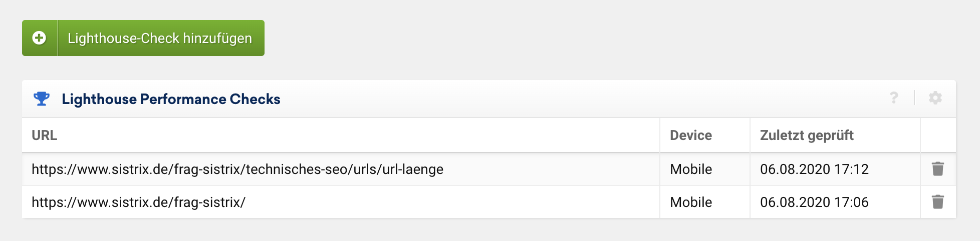Viewport: 980px width, 241px height.
Task: Select Mobile cell in the frag-sistrix/ row
Action: pyautogui.click(x=691, y=202)
